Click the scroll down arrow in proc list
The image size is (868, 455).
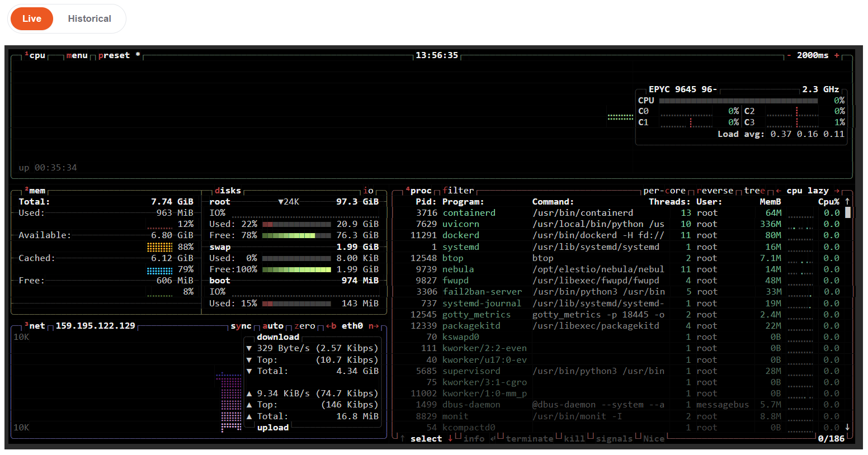pos(847,427)
